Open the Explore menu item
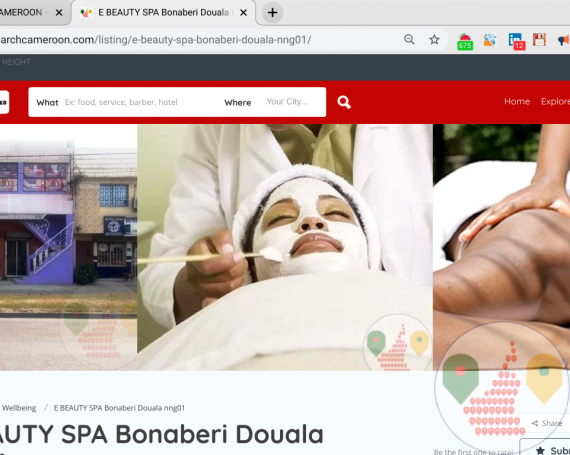570x455 pixels. [555, 101]
